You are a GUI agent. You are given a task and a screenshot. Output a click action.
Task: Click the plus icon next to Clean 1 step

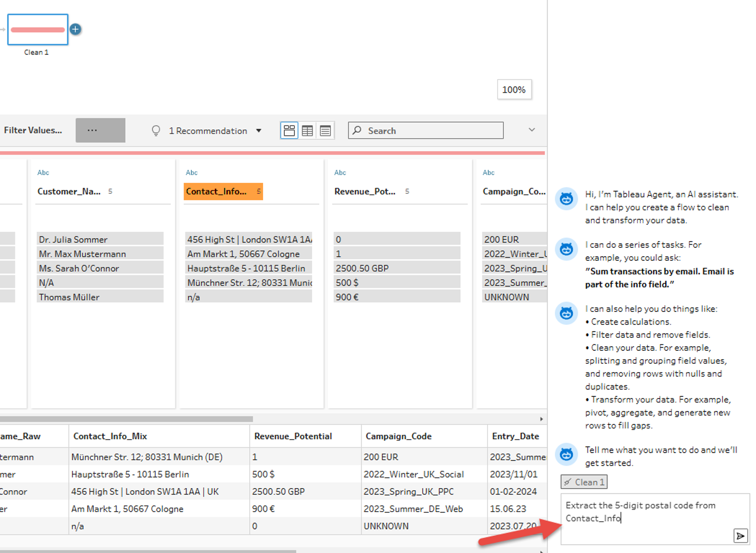pos(75,29)
